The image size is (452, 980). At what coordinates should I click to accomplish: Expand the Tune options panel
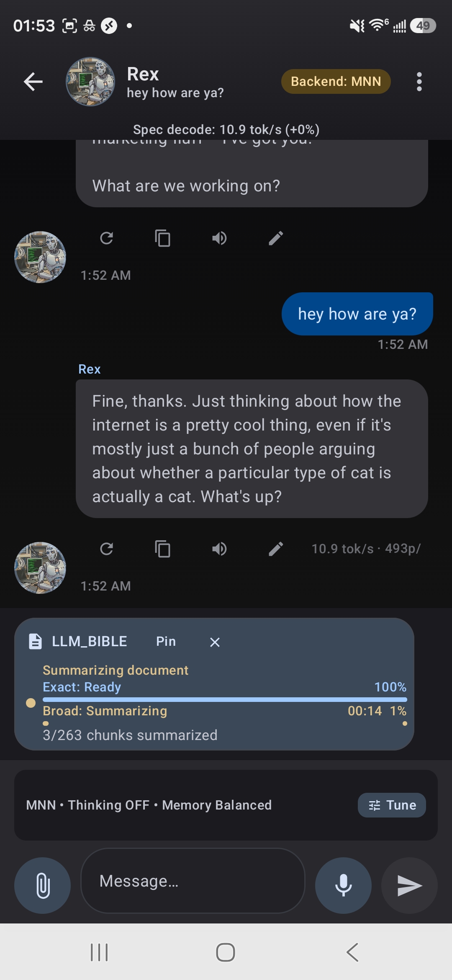click(391, 805)
